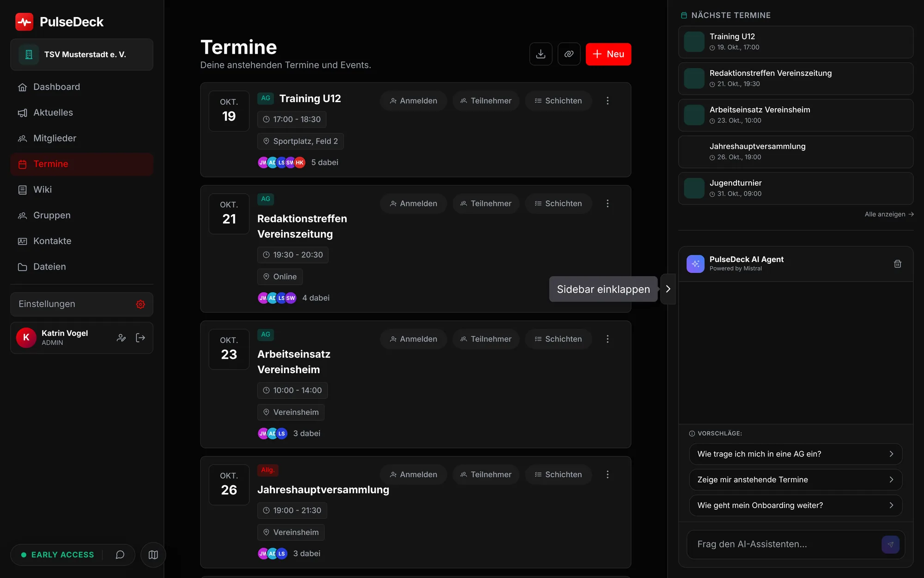Show Teilnehmer for Redaktionstreffen Vereinszeitung

coord(486,203)
